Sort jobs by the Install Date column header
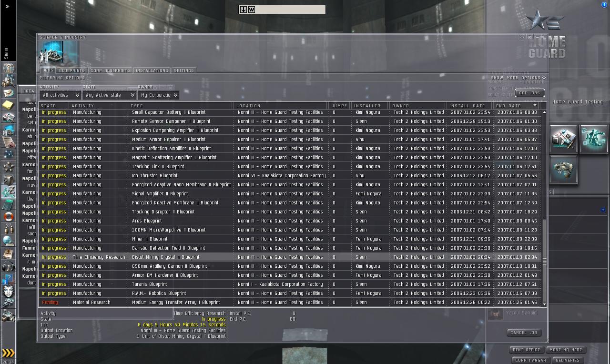This screenshot has height=364, width=610. [470, 106]
